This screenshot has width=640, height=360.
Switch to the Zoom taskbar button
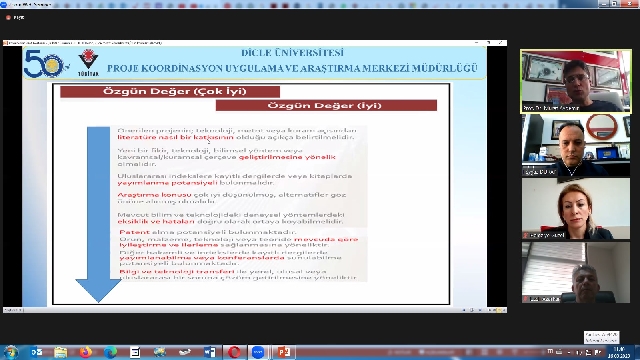(x=258, y=352)
